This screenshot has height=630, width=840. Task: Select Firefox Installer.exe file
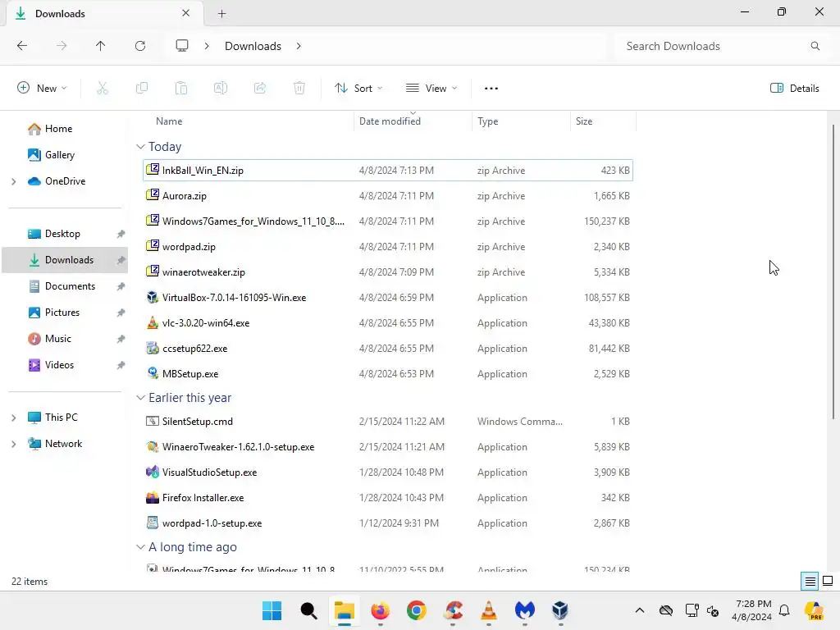pos(388,498)
